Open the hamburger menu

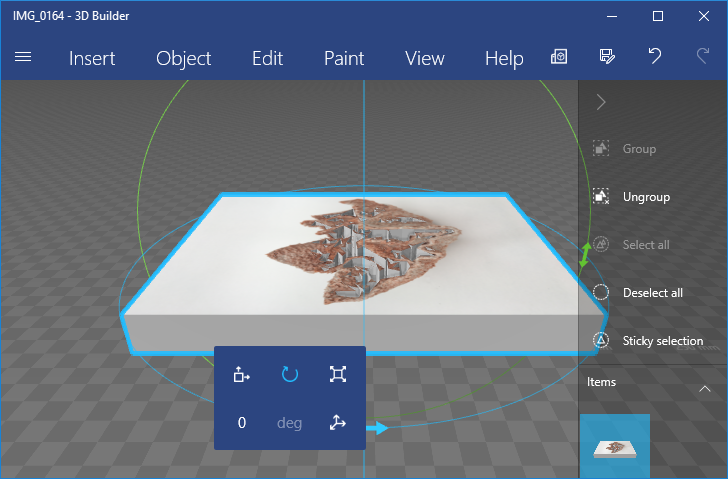(x=23, y=57)
